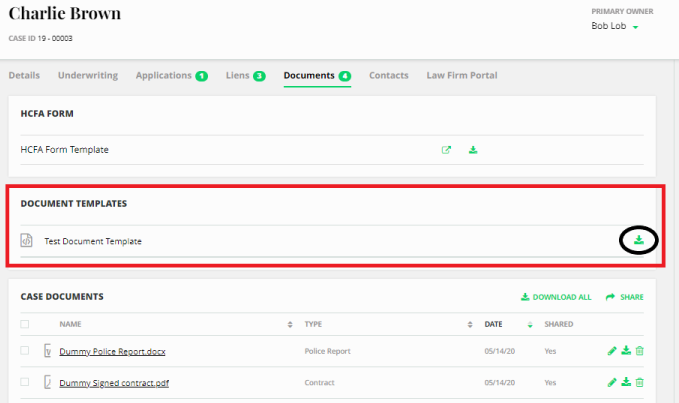Edit the Dummy Police Report document
This screenshot has width=679, height=403.
click(x=612, y=351)
